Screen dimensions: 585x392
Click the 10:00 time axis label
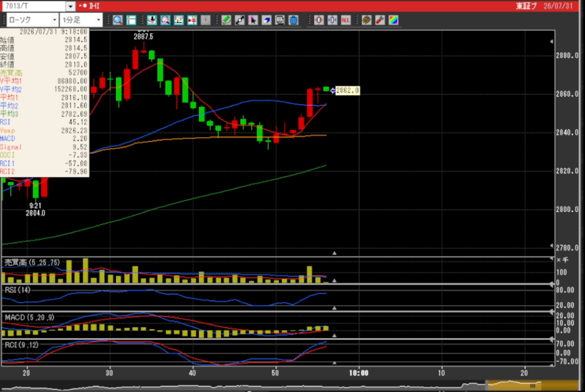[359, 373]
